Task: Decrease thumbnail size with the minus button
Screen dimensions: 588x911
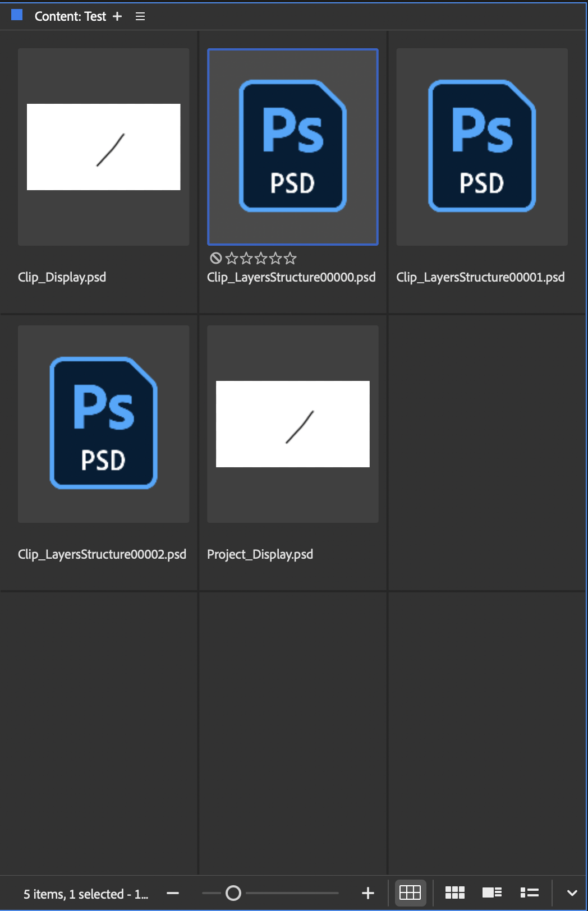Action: (x=173, y=893)
